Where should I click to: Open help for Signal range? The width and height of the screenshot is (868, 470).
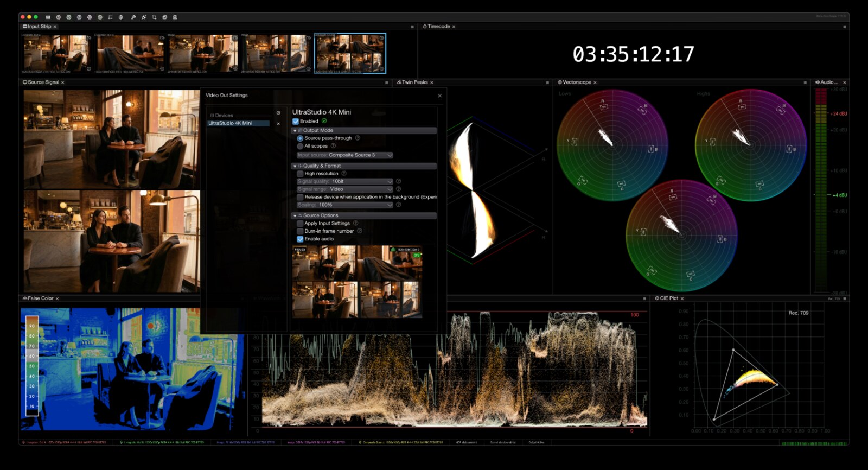pyautogui.click(x=398, y=189)
